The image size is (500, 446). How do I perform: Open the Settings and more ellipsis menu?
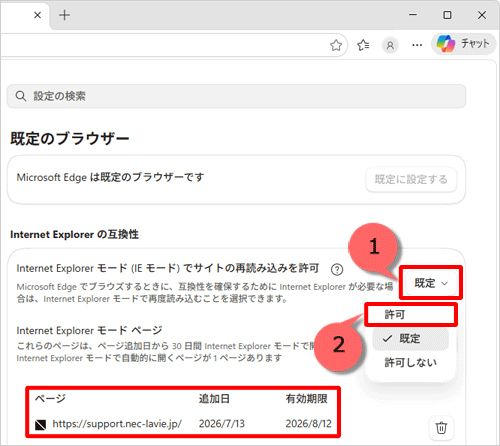pyautogui.click(x=417, y=45)
